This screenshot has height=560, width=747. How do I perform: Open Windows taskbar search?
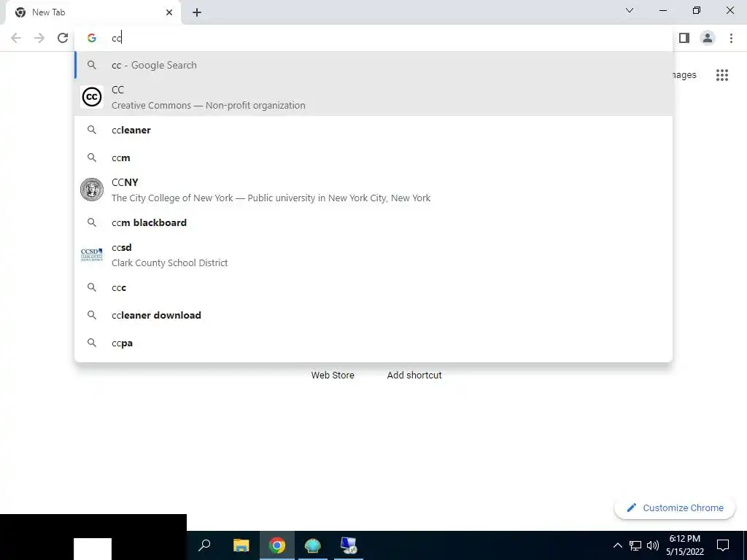tap(204, 545)
